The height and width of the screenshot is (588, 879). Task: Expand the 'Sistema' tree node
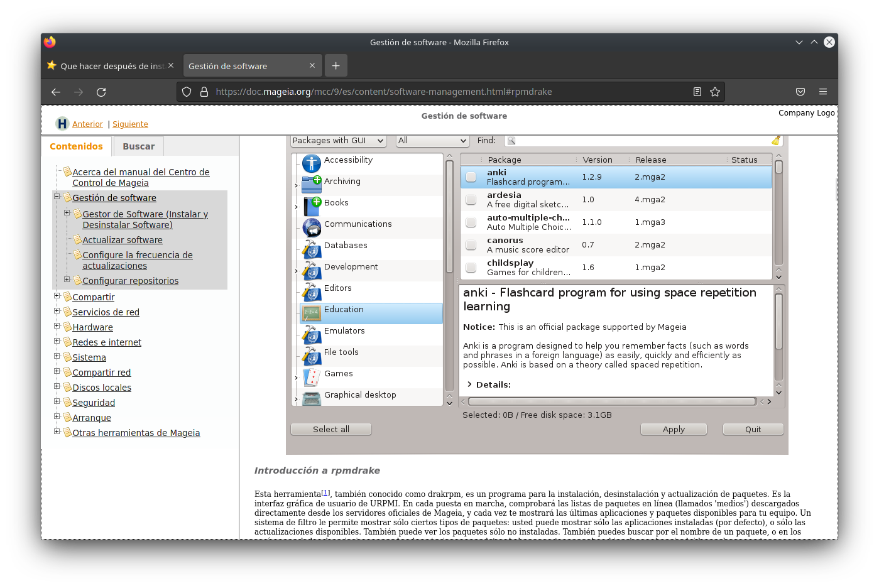pyautogui.click(x=57, y=356)
